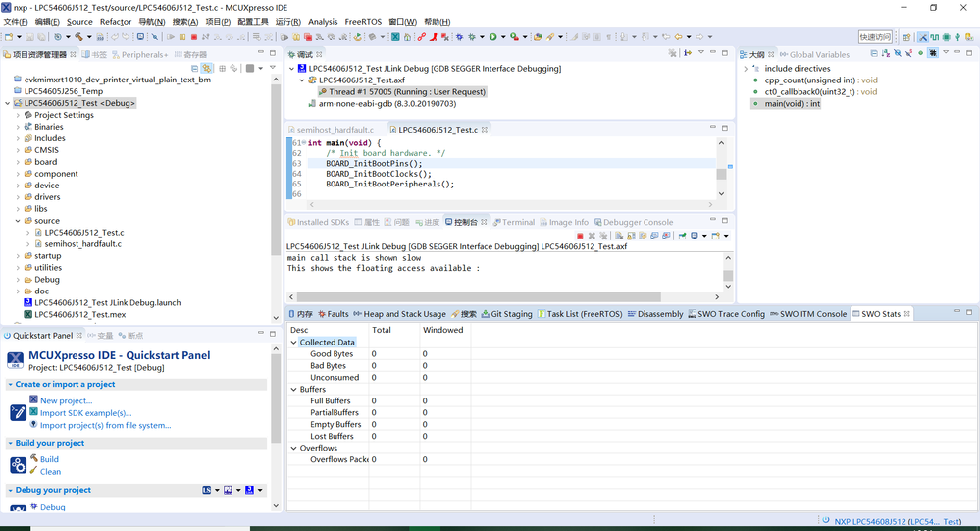
Task: Click the New file toolbar icon
Action: click(x=9, y=37)
